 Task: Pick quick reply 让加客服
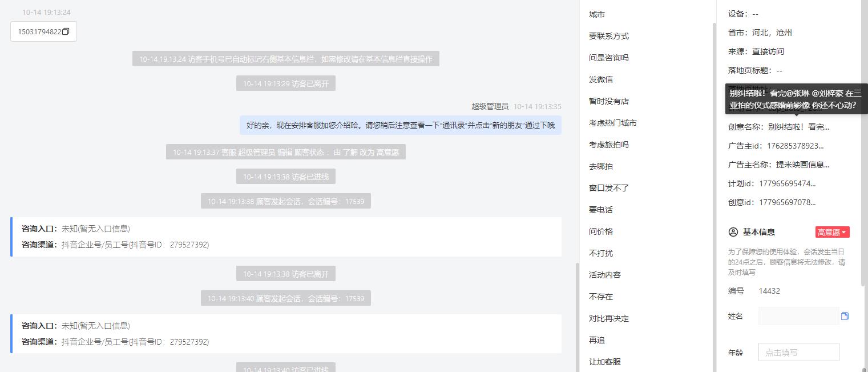tap(605, 362)
